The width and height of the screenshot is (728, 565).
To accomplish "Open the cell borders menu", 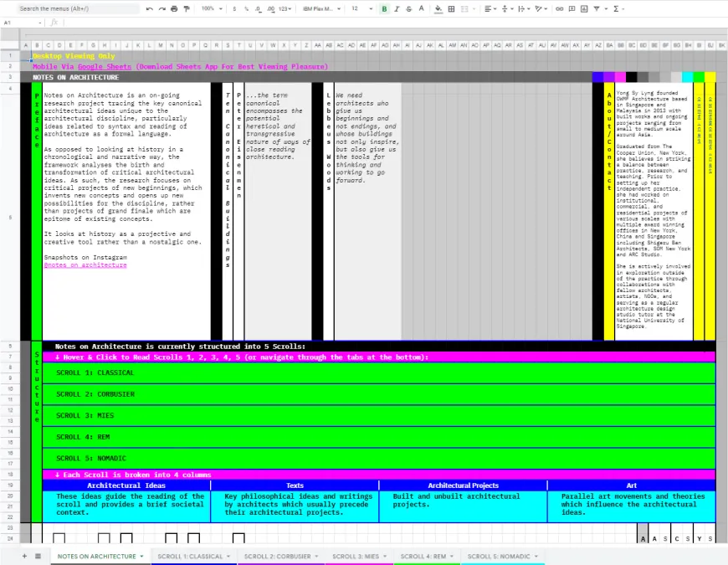I will [x=451, y=9].
